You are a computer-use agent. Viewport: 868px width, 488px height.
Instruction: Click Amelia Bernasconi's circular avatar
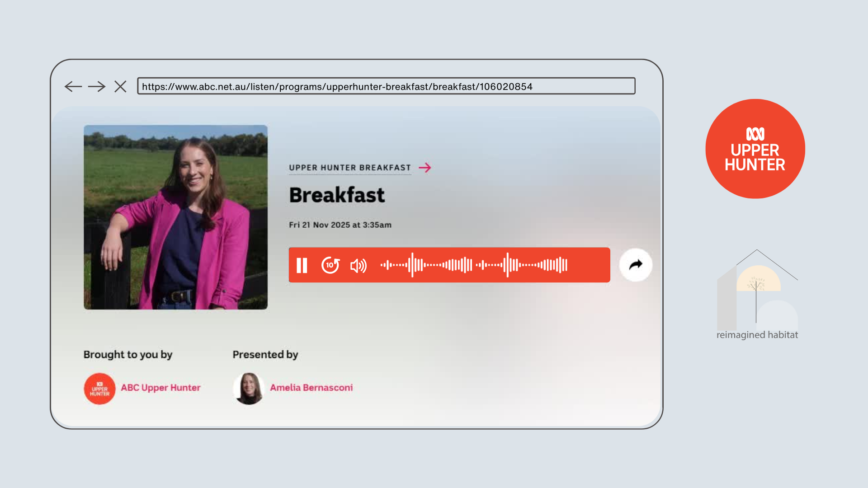pos(249,389)
